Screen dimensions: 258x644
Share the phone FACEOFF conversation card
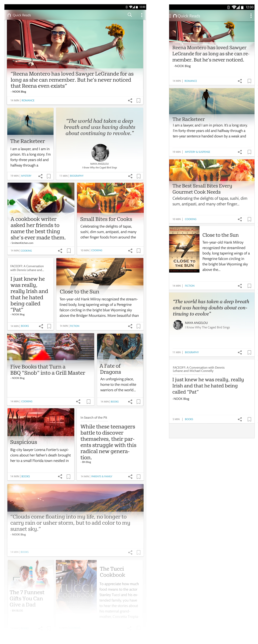coord(240,419)
